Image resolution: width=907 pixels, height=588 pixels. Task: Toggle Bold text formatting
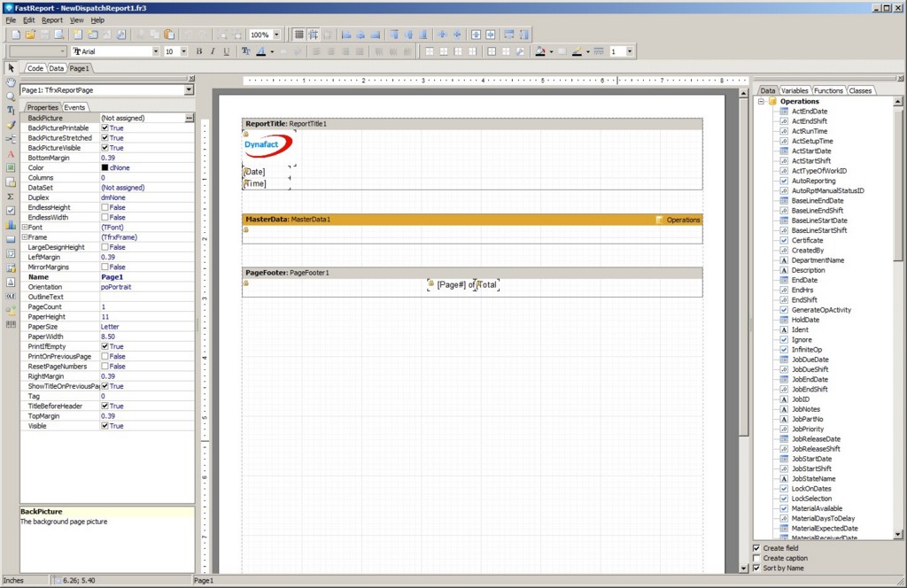pyautogui.click(x=199, y=51)
